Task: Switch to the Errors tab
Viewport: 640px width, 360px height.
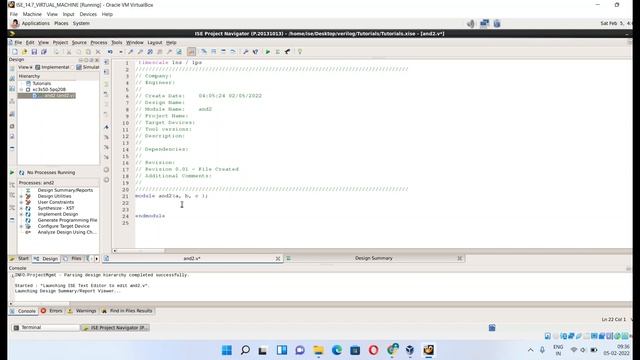Action: 52,311
